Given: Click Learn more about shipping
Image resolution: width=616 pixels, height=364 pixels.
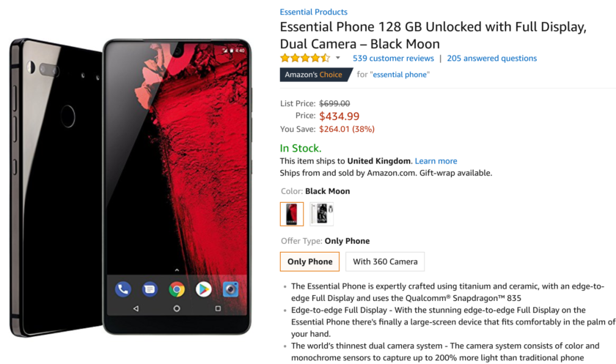Looking at the screenshot, I should [x=436, y=161].
